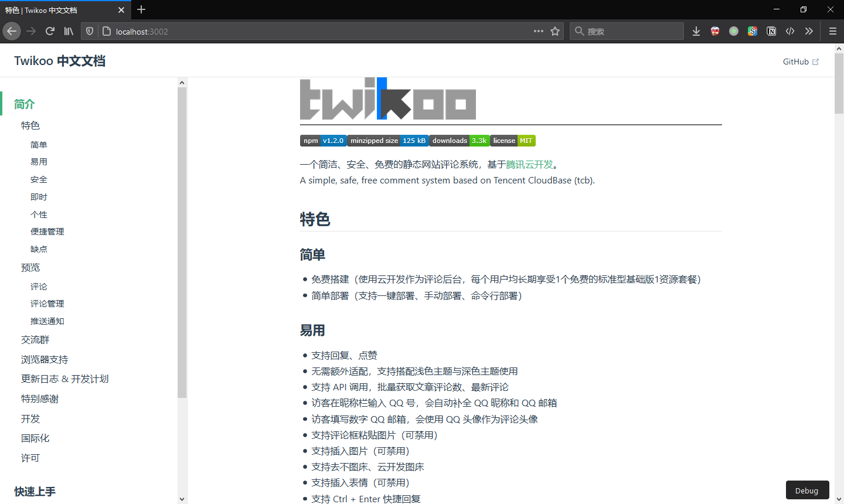Image resolution: width=844 pixels, height=504 pixels.
Task: Click the page info icon beside localhost
Action: [106, 31]
